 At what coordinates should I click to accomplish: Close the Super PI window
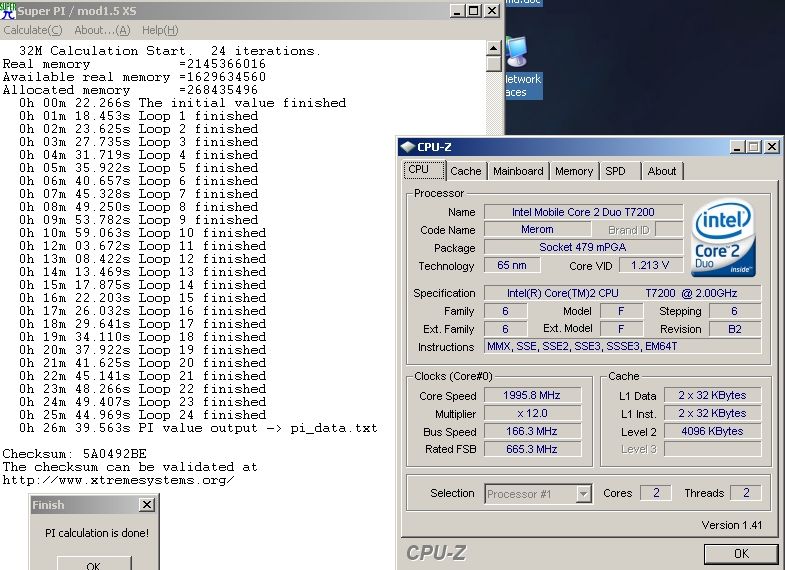click(x=492, y=11)
